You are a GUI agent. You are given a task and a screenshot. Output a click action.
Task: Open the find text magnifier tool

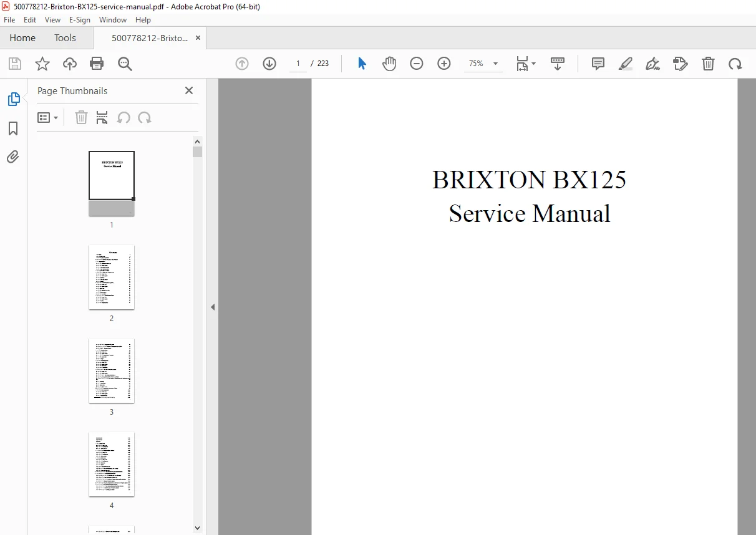pos(125,64)
